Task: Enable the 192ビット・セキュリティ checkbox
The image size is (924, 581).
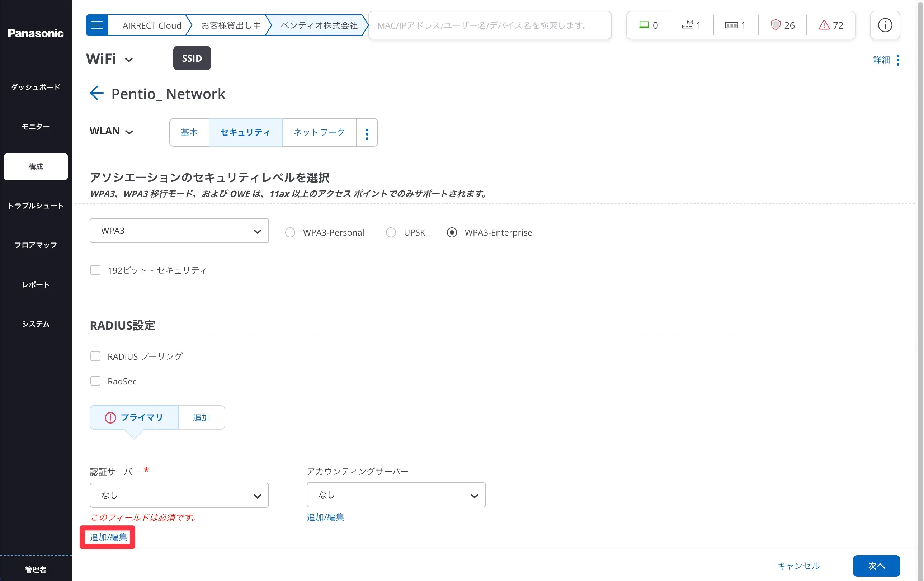Action: [x=95, y=270]
